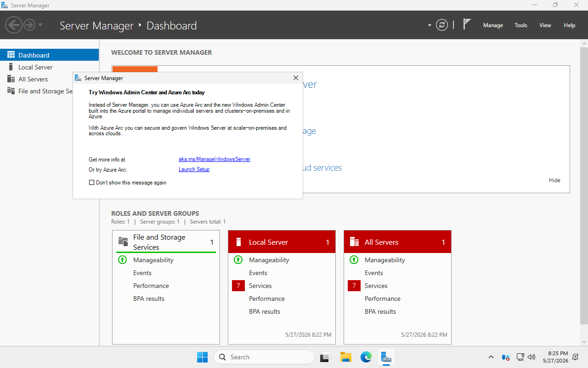
Task: Open the Help menu
Action: click(570, 25)
